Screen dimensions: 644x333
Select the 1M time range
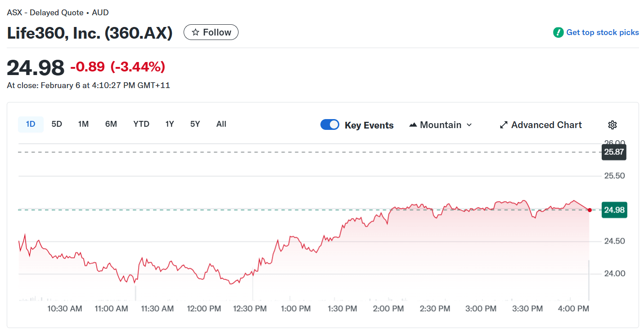pyautogui.click(x=83, y=124)
